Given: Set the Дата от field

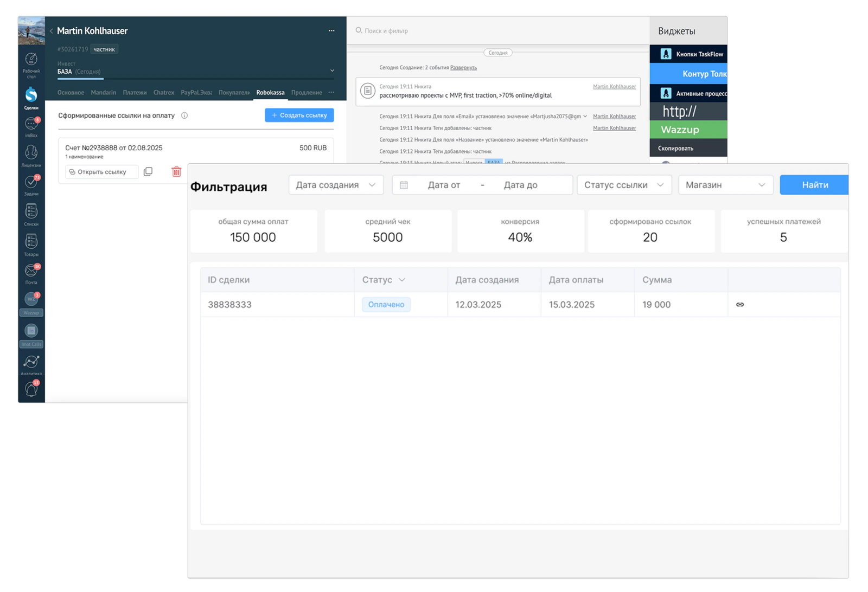Looking at the screenshot, I should (444, 185).
